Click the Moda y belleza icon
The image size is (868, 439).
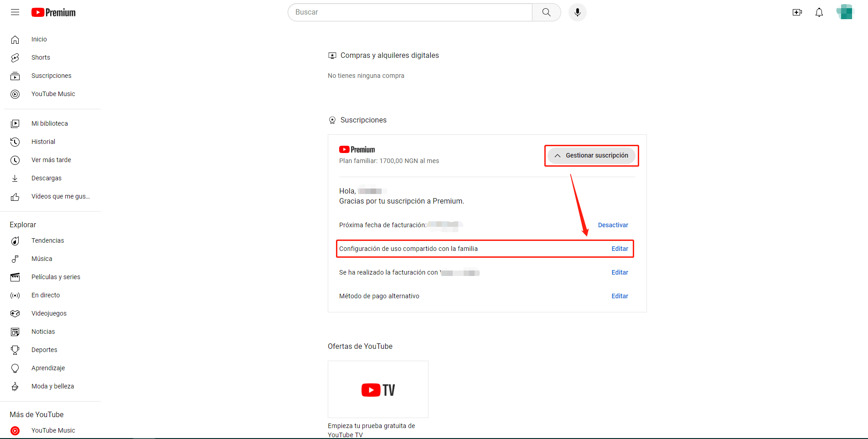(x=15, y=386)
